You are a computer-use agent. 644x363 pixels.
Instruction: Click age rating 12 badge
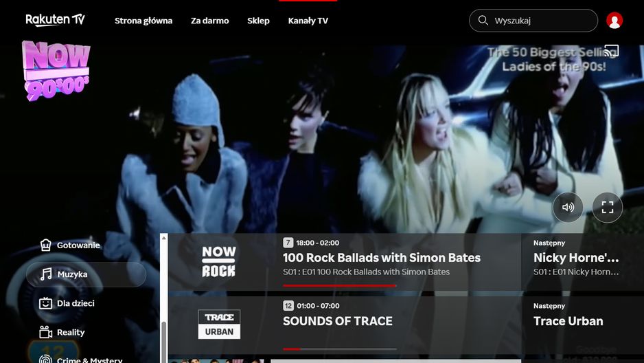(288, 305)
